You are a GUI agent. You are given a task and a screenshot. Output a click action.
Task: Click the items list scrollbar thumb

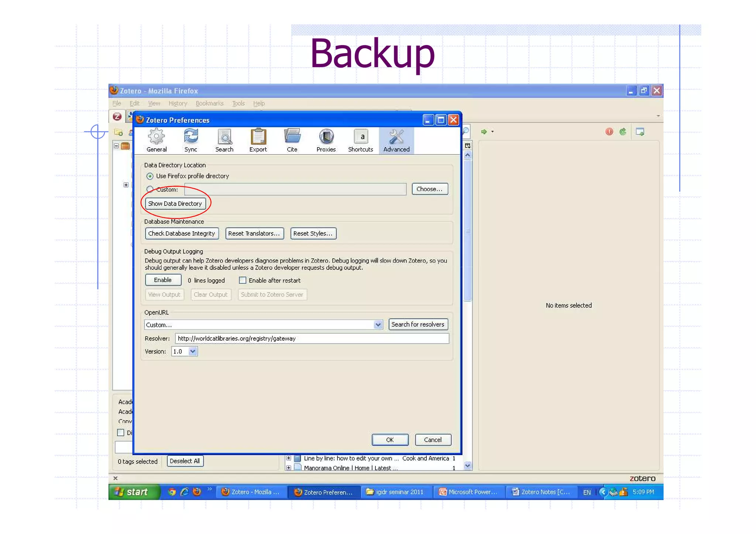[468, 231]
